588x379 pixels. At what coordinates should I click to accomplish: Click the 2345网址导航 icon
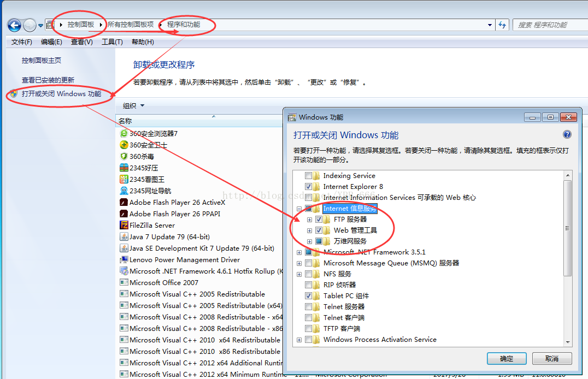coord(124,191)
